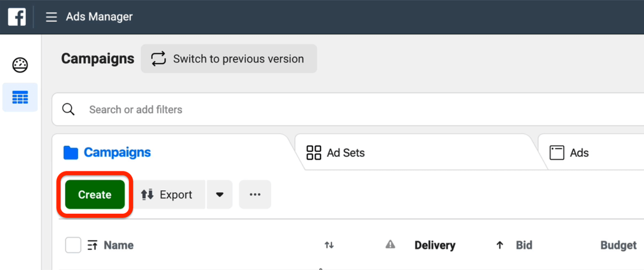
Task: Expand the Export dropdown arrow
Action: [220, 195]
